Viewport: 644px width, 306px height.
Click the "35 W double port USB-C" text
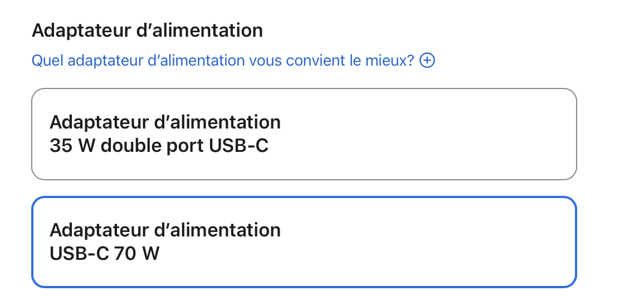click(x=159, y=146)
